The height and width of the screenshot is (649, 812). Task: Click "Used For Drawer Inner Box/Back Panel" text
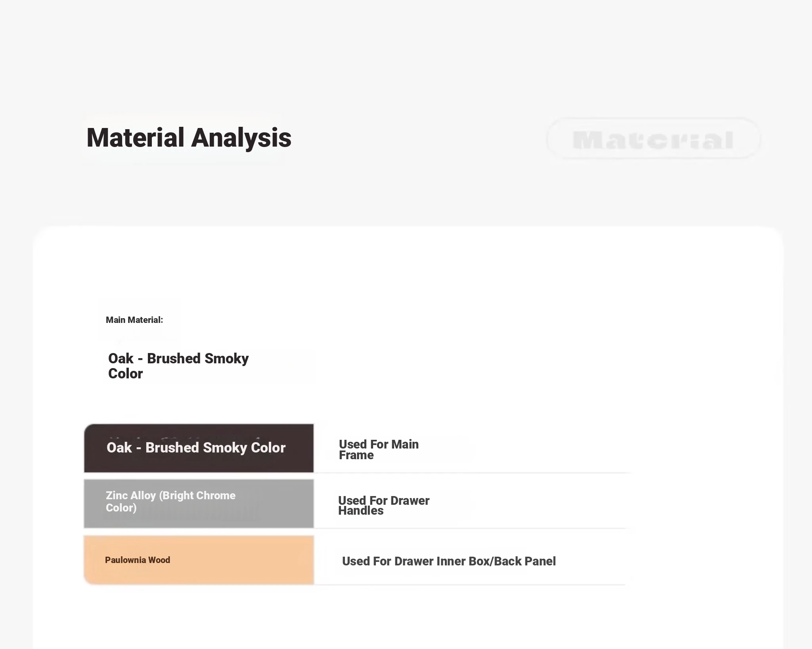pyautogui.click(x=448, y=561)
